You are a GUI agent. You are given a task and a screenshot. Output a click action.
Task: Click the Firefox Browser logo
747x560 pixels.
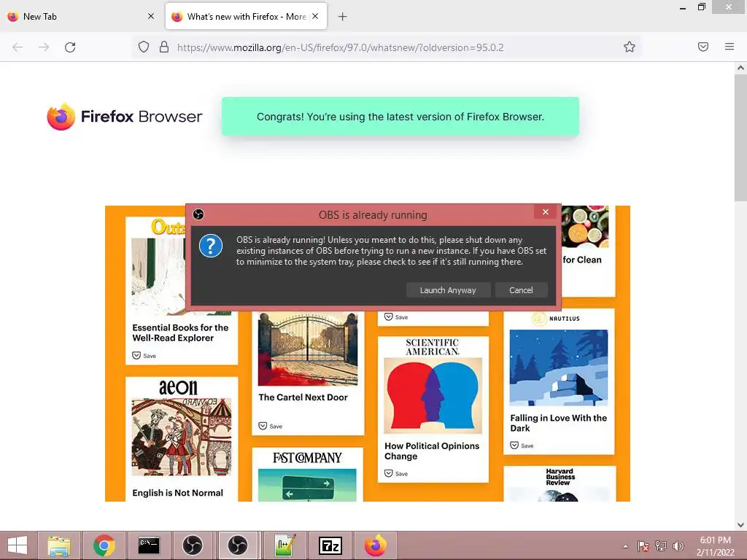(x=125, y=116)
